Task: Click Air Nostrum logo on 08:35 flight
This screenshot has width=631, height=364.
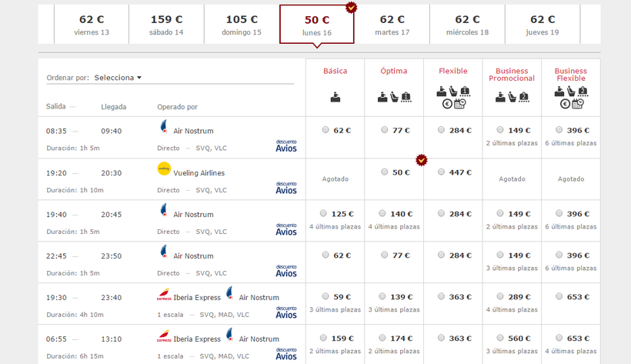Action: pyautogui.click(x=163, y=127)
